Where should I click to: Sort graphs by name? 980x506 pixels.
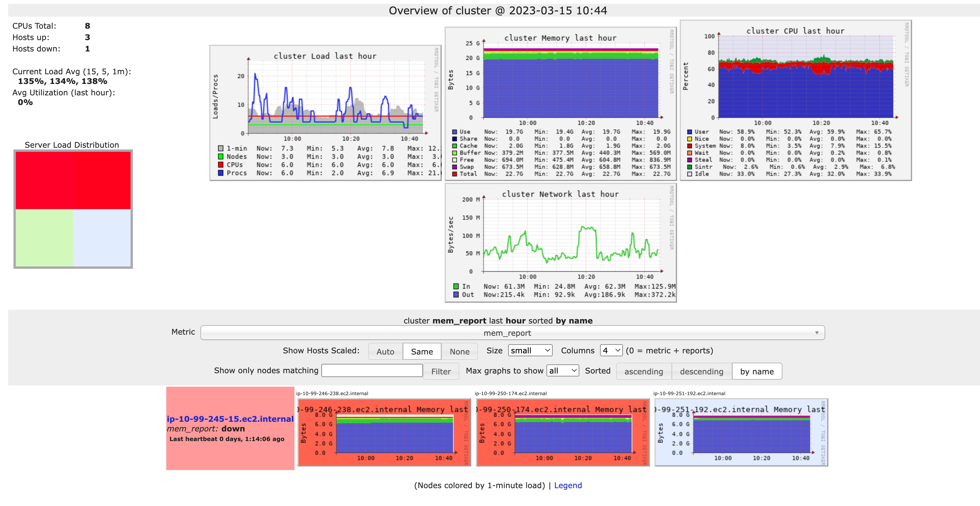click(x=757, y=371)
